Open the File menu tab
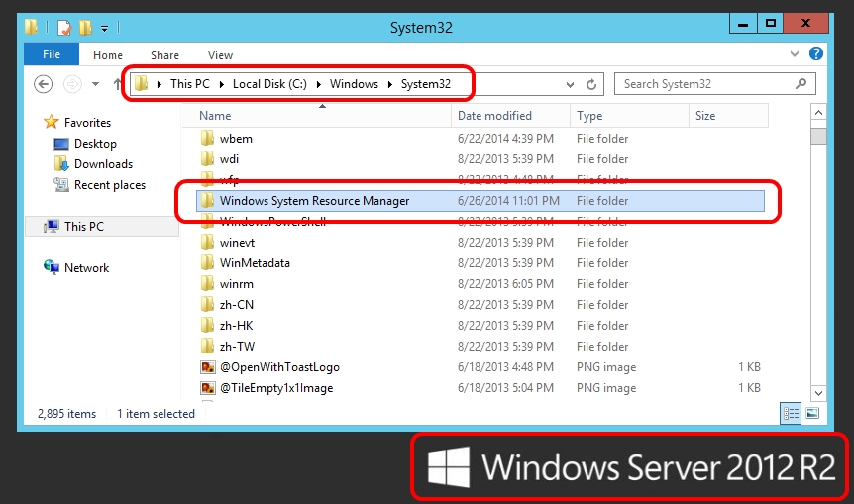 point(52,54)
